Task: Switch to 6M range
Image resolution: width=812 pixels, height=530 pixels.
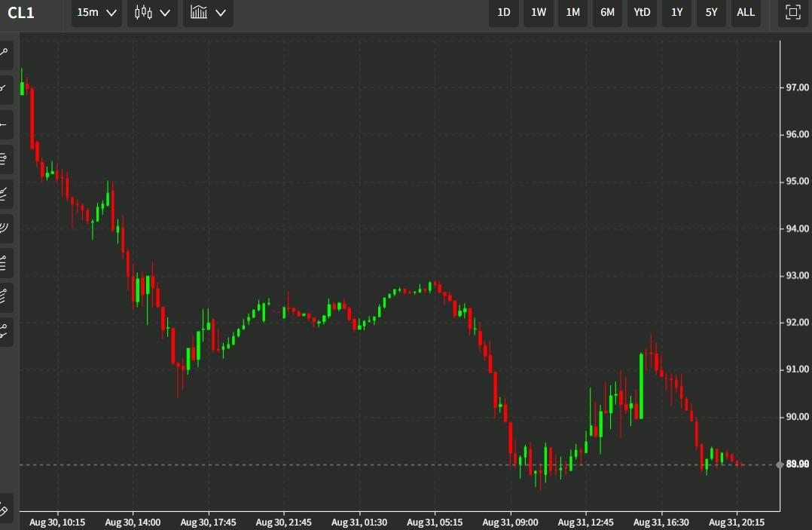Action: [x=607, y=12]
